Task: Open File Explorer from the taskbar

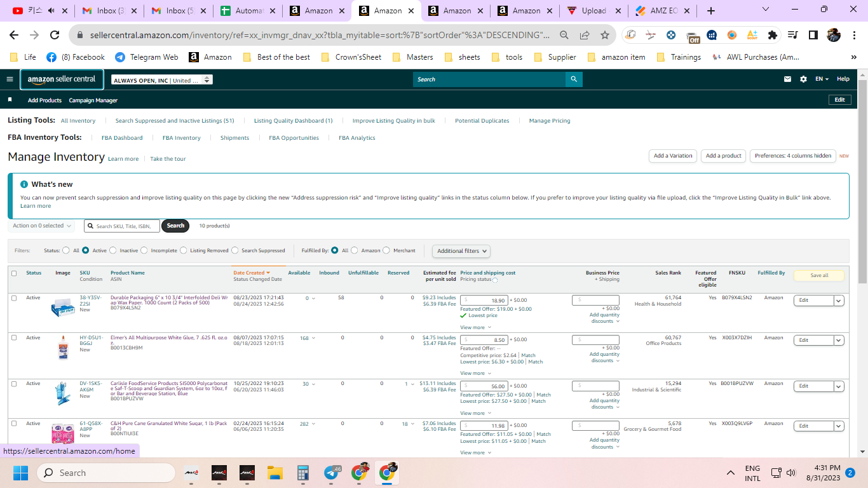Action: (275, 473)
